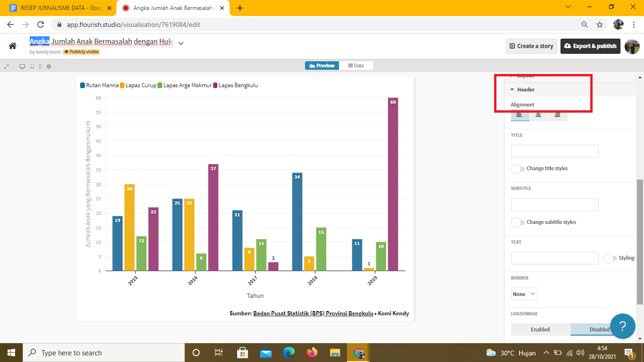The width and height of the screenshot is (644, 362).
Task: Switch to desktop preview size
Action: click(22, 66)
